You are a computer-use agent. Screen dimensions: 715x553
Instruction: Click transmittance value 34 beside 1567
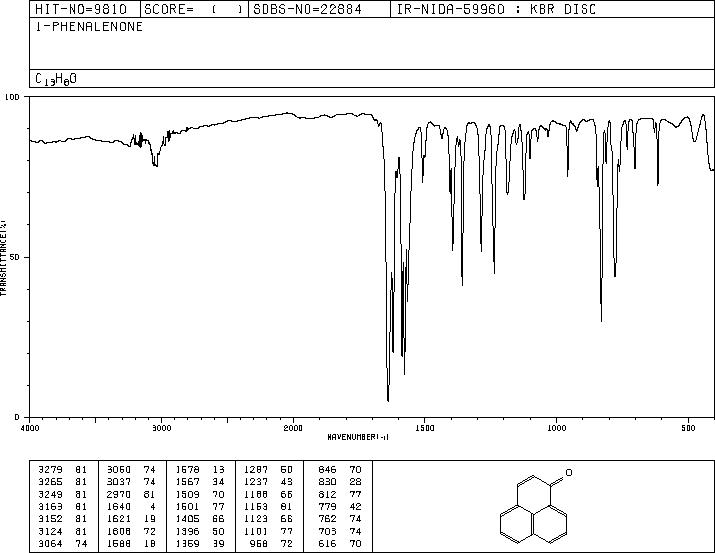pos(218,481)
